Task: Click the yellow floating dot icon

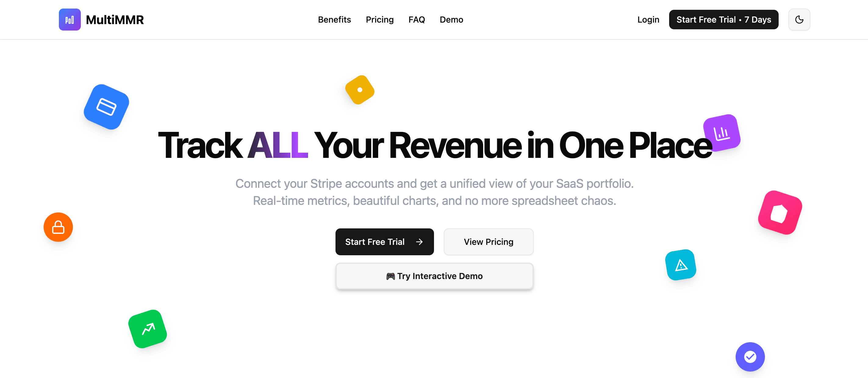Action: (x=360, y=90)
